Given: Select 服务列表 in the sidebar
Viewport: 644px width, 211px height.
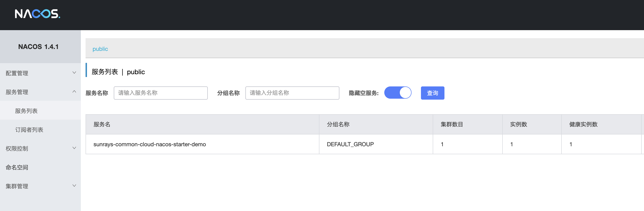Looking at the screenshot, I should coord(40,110).
